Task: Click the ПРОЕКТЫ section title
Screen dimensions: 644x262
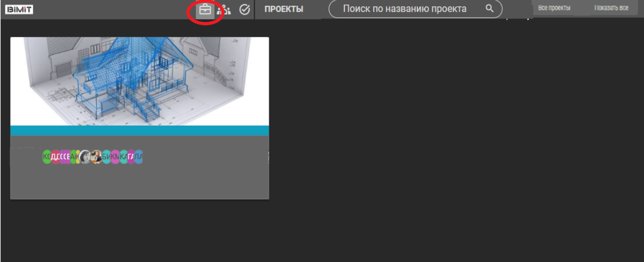Action: (x=284, y=9)
